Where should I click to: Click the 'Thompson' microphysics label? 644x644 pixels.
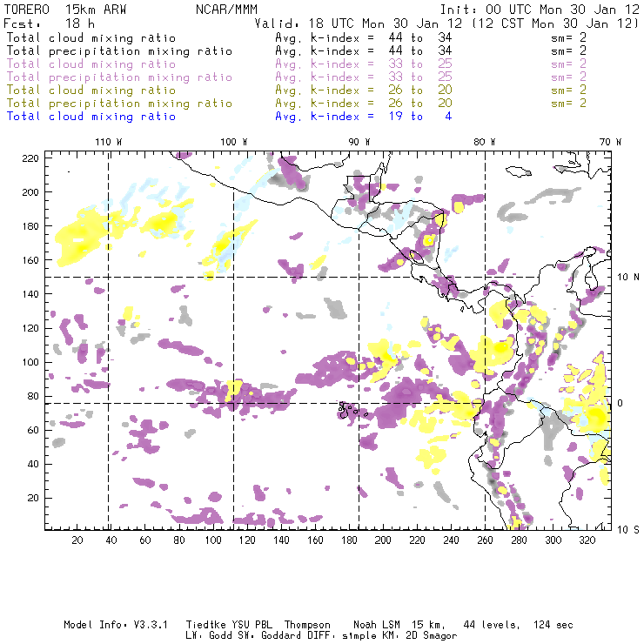pos(307,625)
